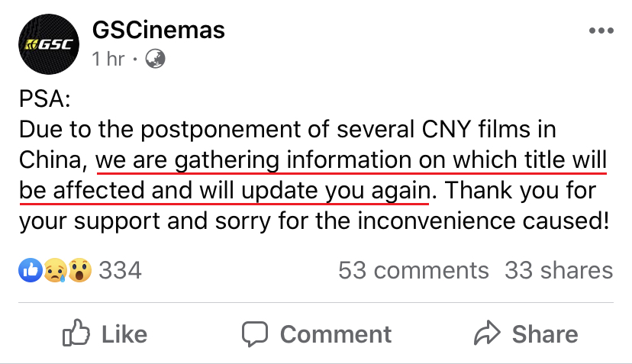Screen dimensions: 632x364
Task: View the 334 reactions count
Action: pyautogui.click(x=121, y=270)
